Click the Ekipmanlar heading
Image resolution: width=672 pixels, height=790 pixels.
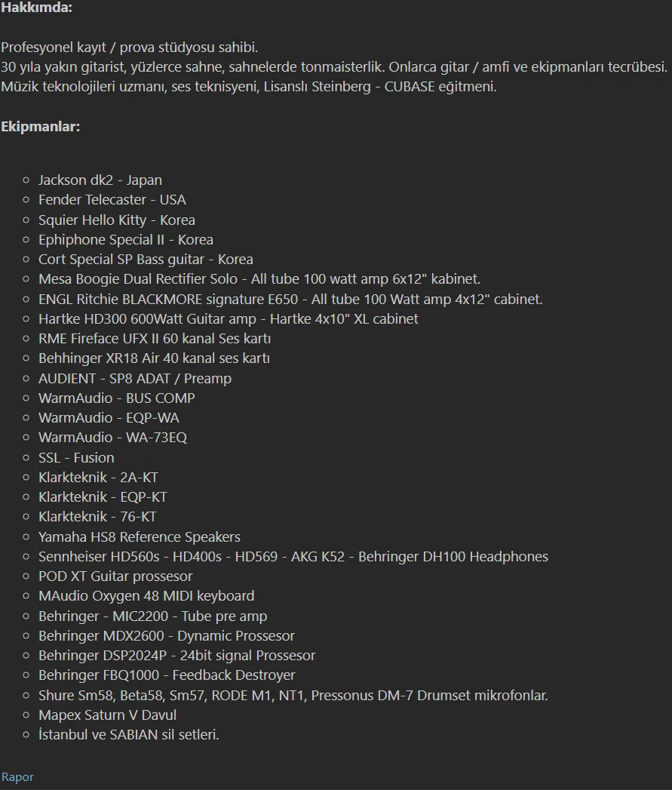coord(41,127)
